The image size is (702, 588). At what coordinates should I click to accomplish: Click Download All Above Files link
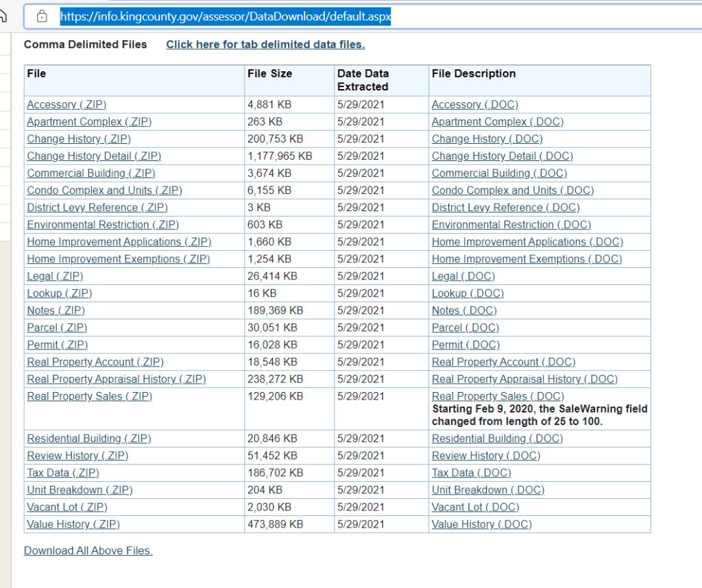88,551
